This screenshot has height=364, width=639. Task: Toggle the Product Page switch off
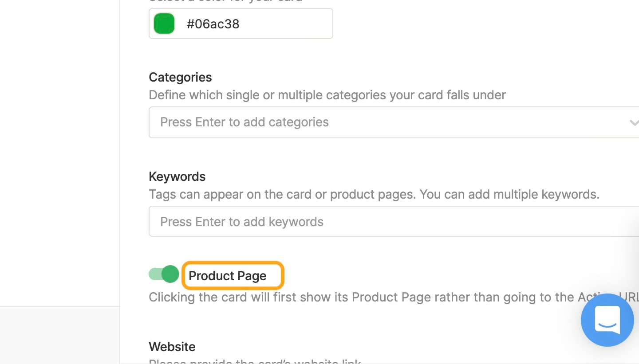pyautogui.click(x=164, y=274)
